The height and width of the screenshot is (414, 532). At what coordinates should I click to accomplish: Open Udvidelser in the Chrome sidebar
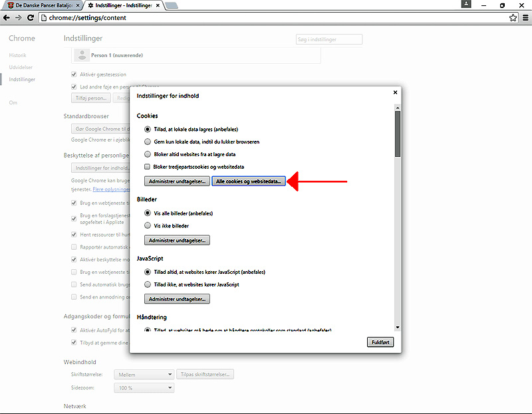pyautogui.click(x=21, y=67)
